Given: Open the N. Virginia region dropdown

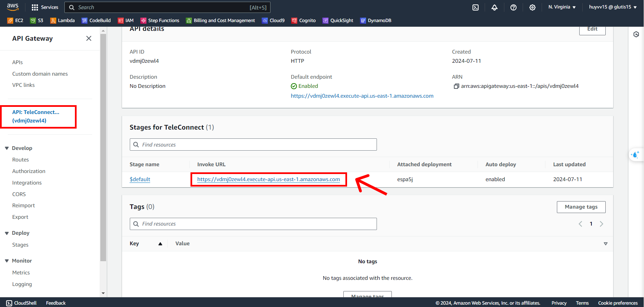Looking at the screenshot, I should (562, 7).
